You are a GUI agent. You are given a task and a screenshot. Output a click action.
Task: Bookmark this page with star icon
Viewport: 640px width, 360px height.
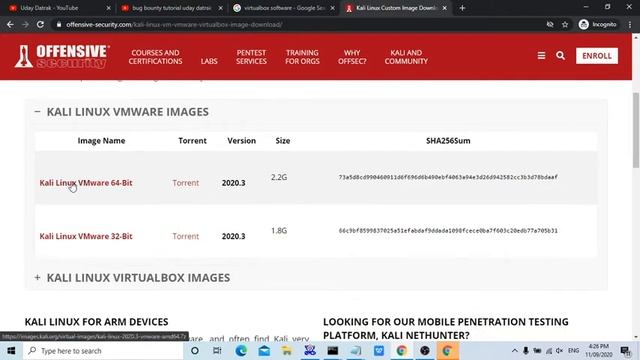[565, 24]
